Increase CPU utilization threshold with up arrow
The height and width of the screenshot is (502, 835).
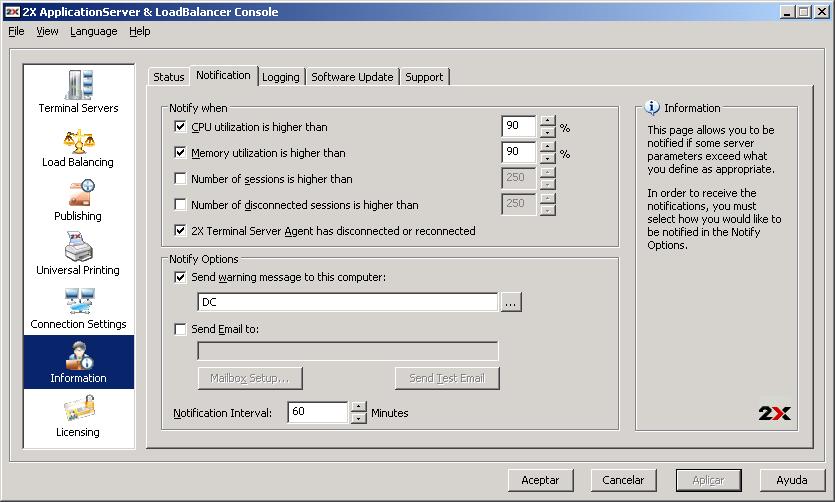click(x=547, y=120)
